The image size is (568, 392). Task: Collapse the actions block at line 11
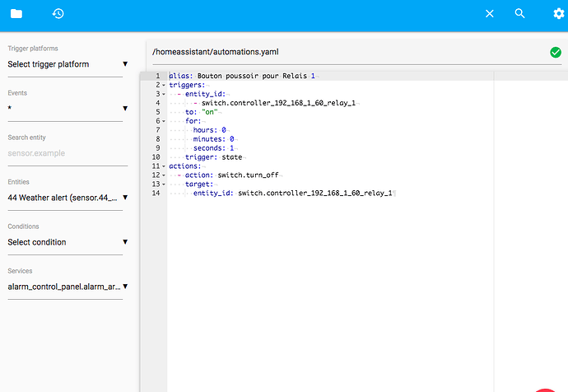click(x=164, y=166)
